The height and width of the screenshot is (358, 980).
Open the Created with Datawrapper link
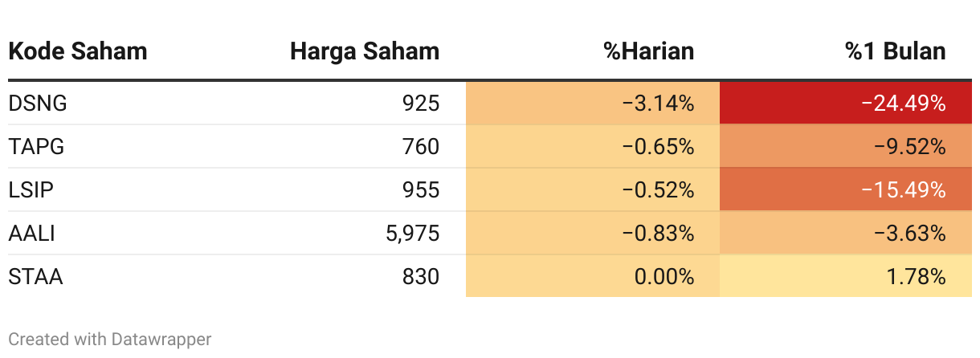[110, 340]
